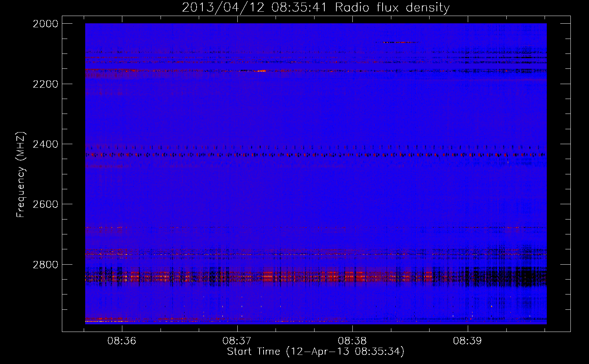Click the 2200 frequency axis label
This screenshot has height=364, width=589.
coord(46,84)
